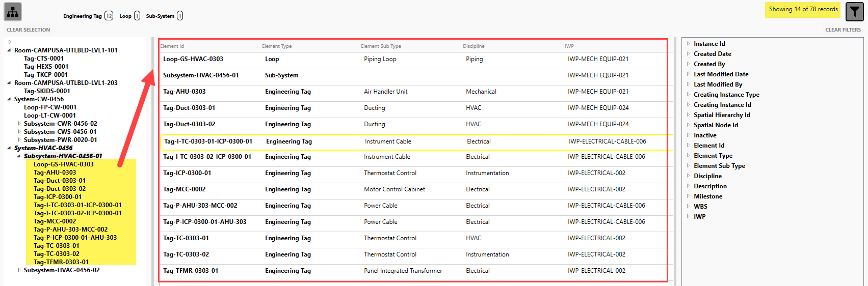The image size is (868, 286).
Task: Sort by the Element Id column header
Action: point(172,46)
